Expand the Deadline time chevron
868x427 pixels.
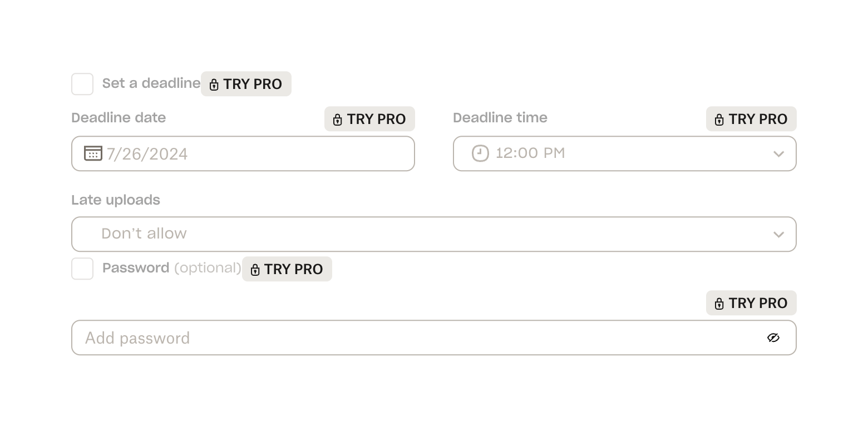pyautogui.click(x=778, y=154)
